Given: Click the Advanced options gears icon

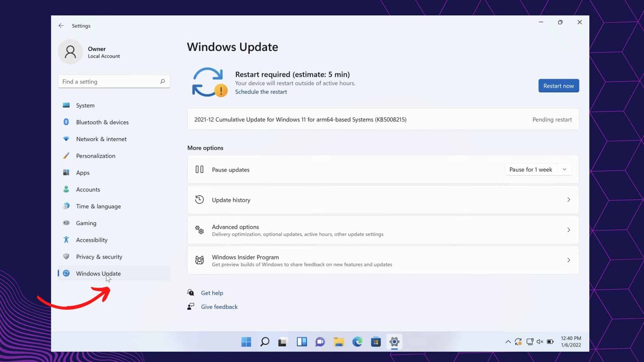Looking at the screenshot, I should 200,230.
